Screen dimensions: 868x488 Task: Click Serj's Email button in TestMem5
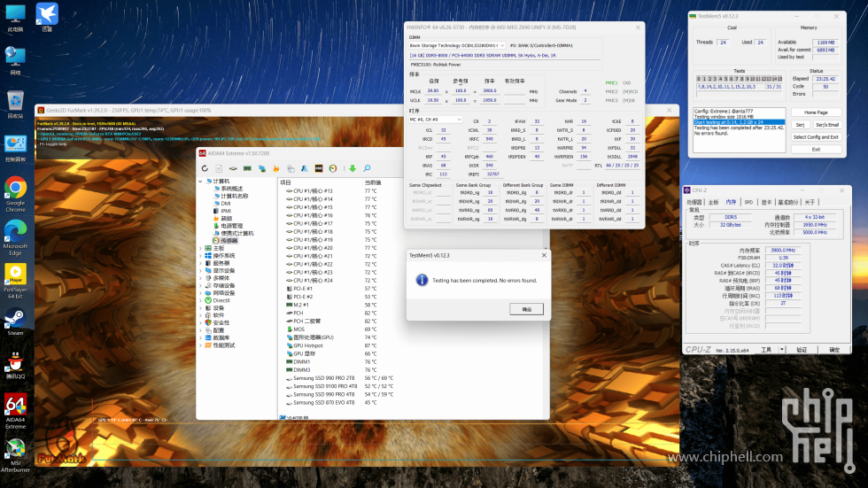coord(827,125)
